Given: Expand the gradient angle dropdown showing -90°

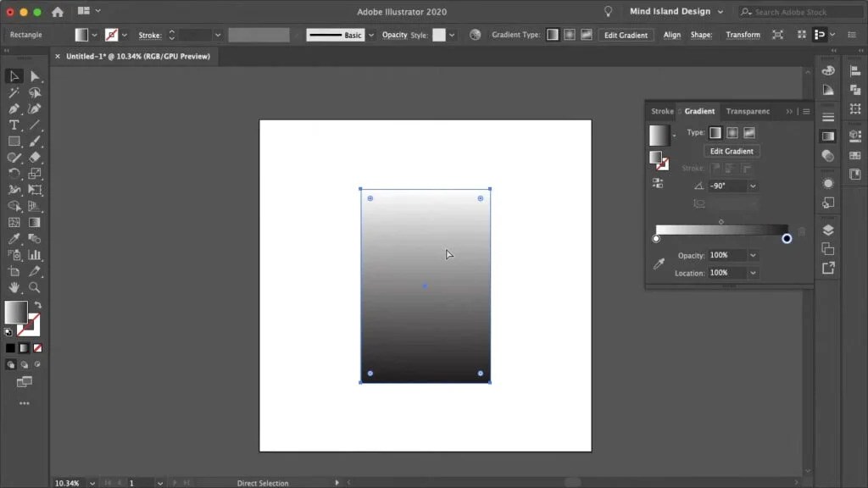Looking at the screenshot, I should click(753, 186).
